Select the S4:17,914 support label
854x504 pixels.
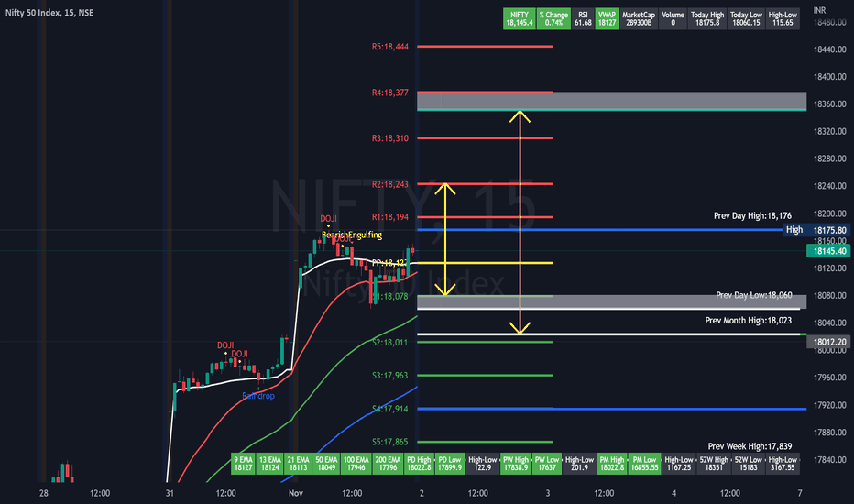pos(390,409)
